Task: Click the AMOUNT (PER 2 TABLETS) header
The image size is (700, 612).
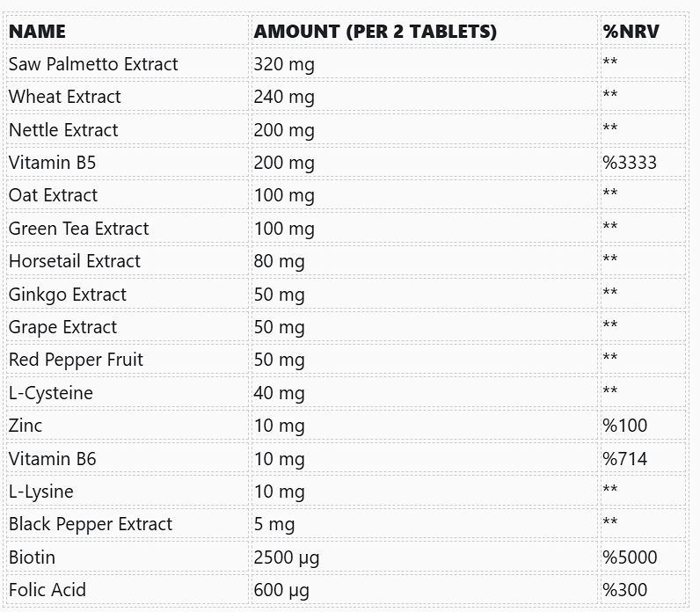Action: (x=375, y=32)
